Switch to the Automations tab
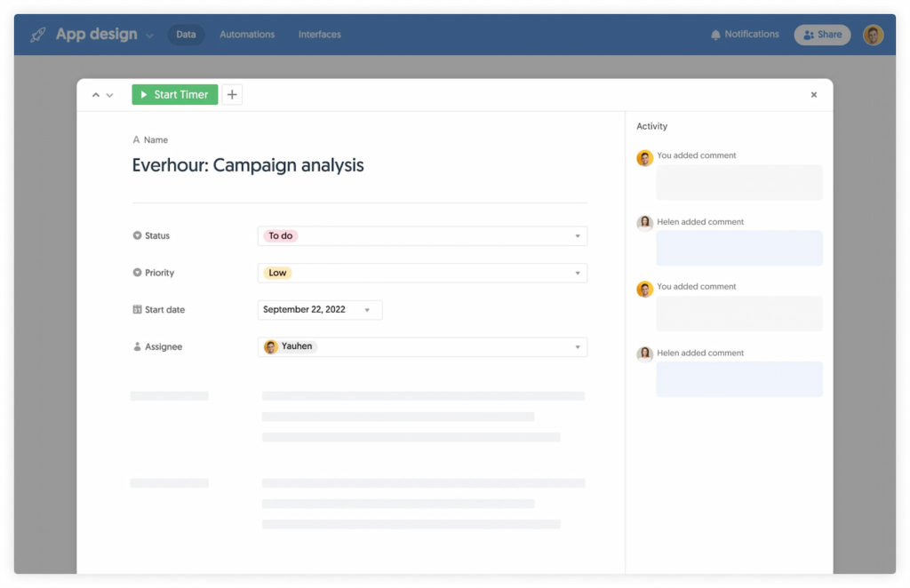This screenshot has width=910, height=588. point(246,35)
